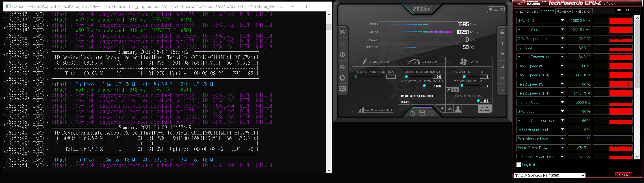
Task: Click the Fan Sync button
Action: pyautogui.click(x=485, y=109)
